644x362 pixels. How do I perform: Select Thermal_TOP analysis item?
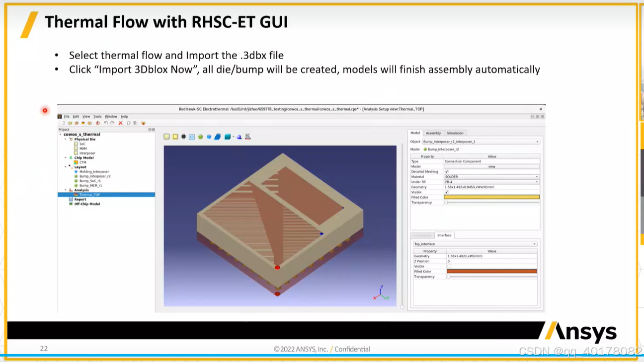[x=89, y=195]
